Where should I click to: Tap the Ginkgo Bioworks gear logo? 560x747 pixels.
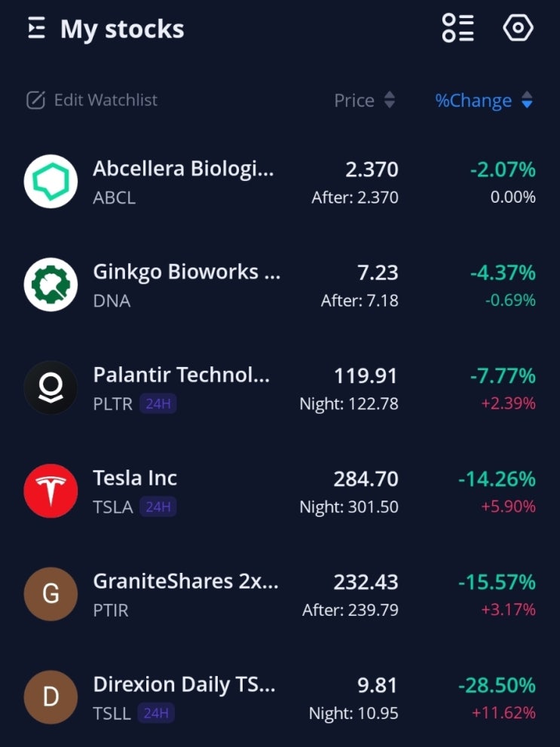(50, 285)
